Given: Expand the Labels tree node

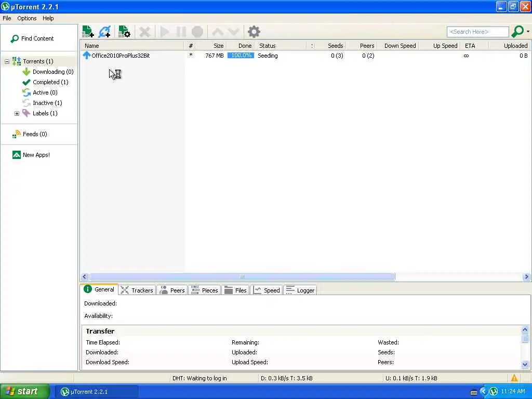Looking at the screenshot, I should [x=17, y=113].
